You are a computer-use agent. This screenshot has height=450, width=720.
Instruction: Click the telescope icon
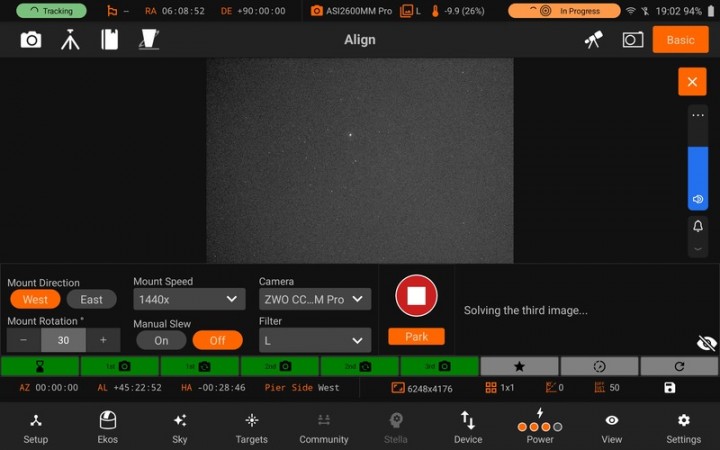(x=594, y=40)
